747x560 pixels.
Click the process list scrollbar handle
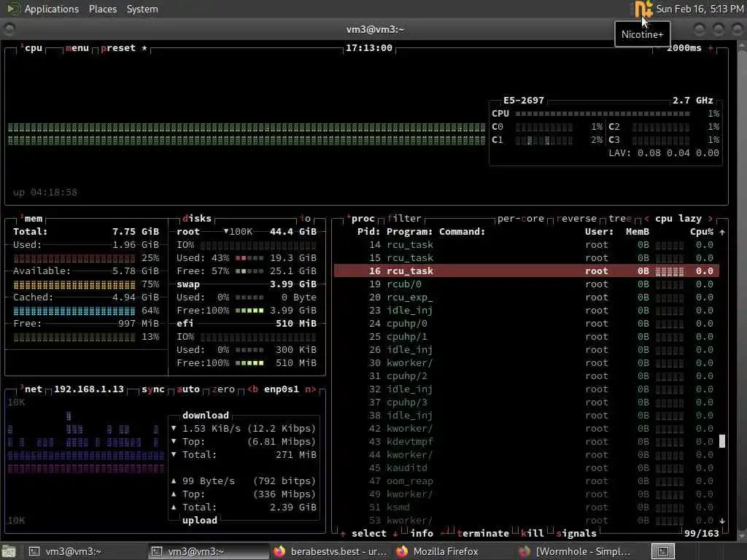[722, 441]
